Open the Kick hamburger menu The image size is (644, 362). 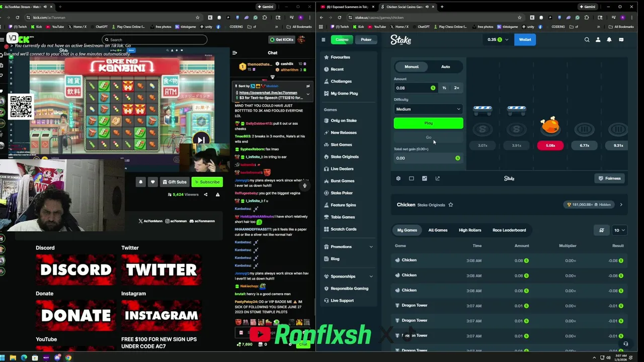[3, 39]
